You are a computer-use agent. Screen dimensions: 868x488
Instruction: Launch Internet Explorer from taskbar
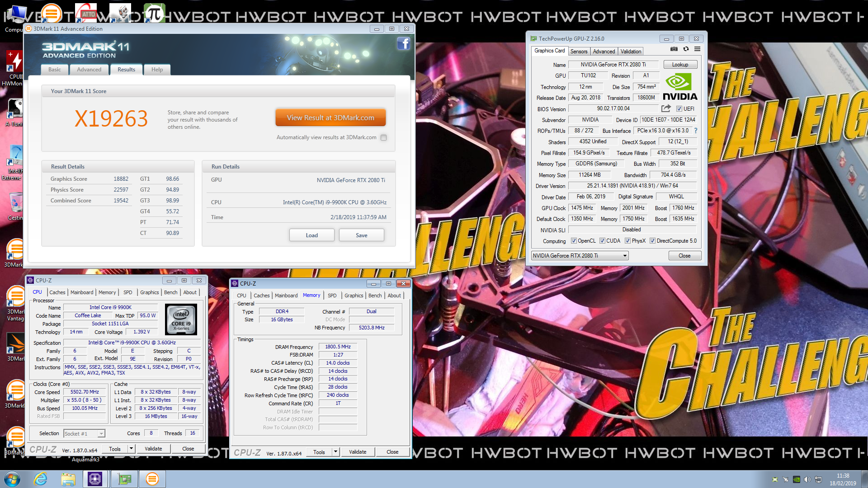coord(41,479)
